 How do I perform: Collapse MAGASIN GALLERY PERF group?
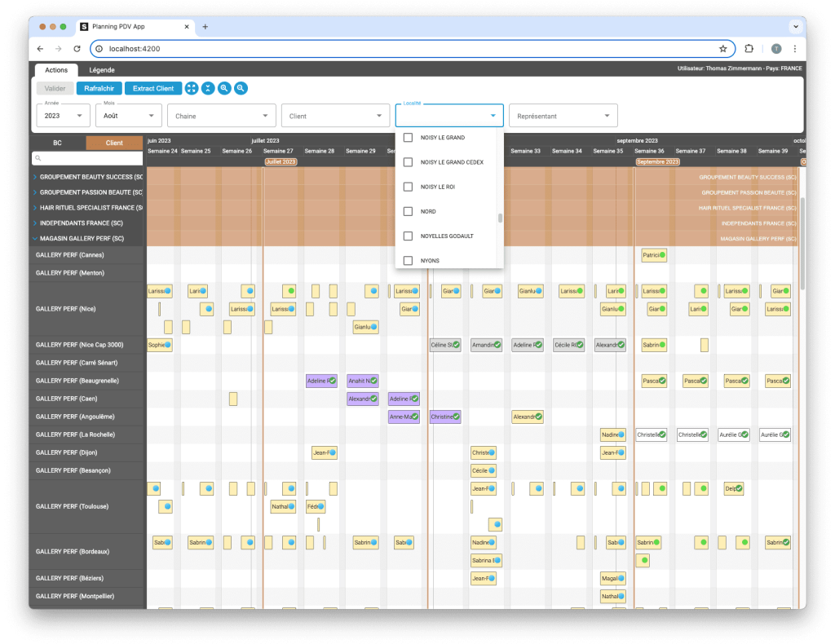(x=35, y=238)
